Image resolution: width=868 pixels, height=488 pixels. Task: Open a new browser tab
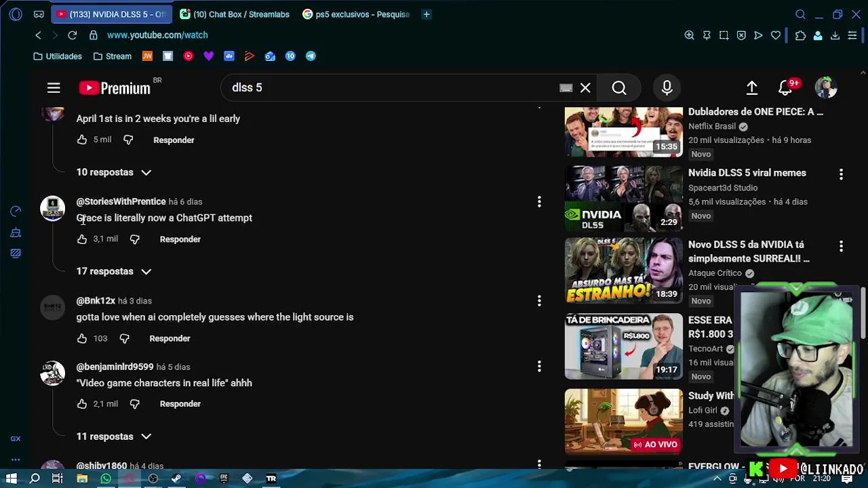click(x=427, y=14)
